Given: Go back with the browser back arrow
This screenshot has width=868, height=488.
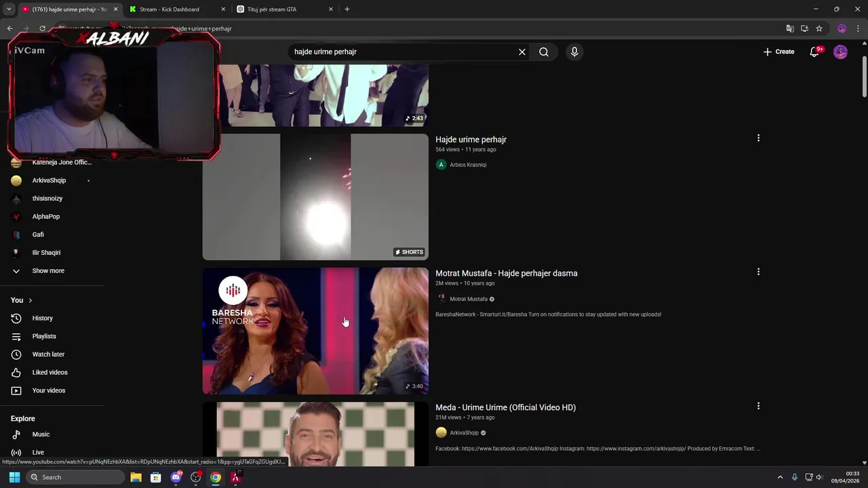Looking at the screenshot, I should pos(9,28).
